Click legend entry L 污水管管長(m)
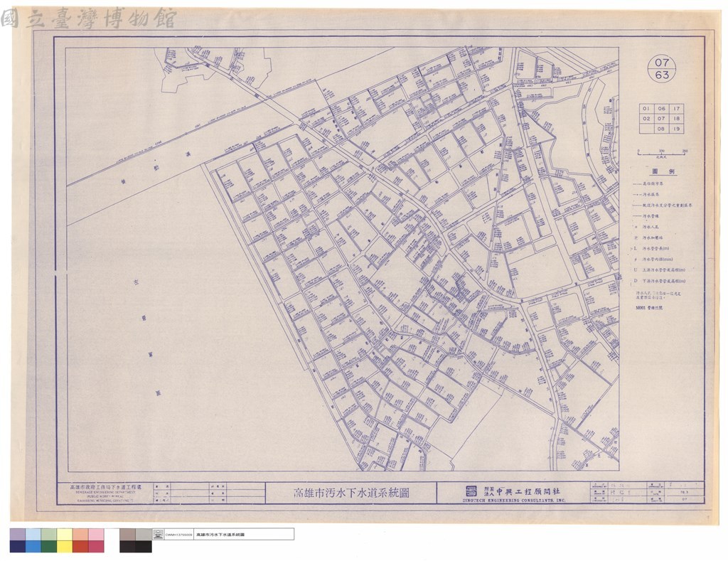728x561 pixels. click(x=651, y=248)
